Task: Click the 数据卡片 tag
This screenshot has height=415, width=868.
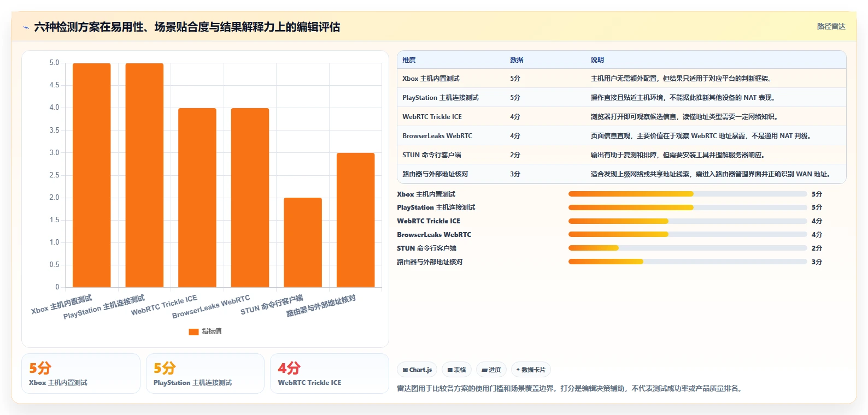Action: 531,370
